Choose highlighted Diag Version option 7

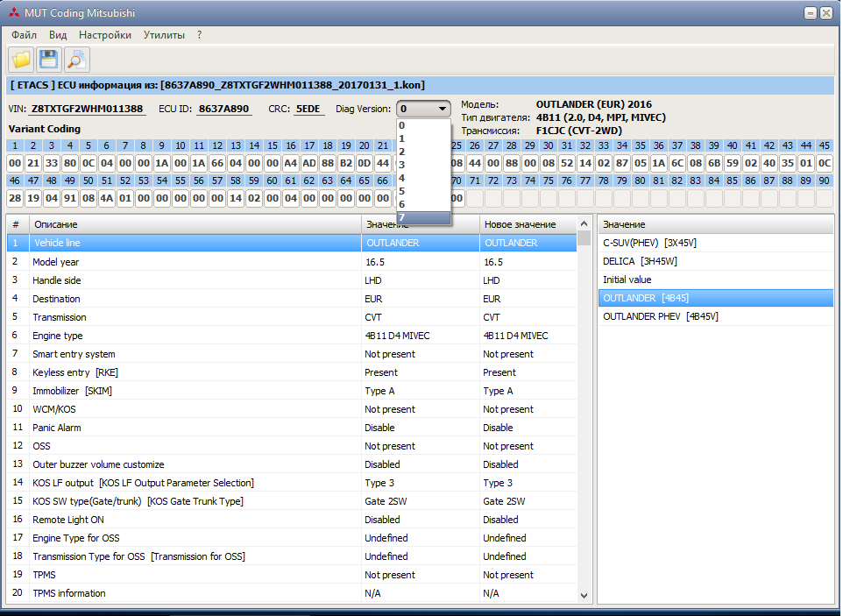423,217
